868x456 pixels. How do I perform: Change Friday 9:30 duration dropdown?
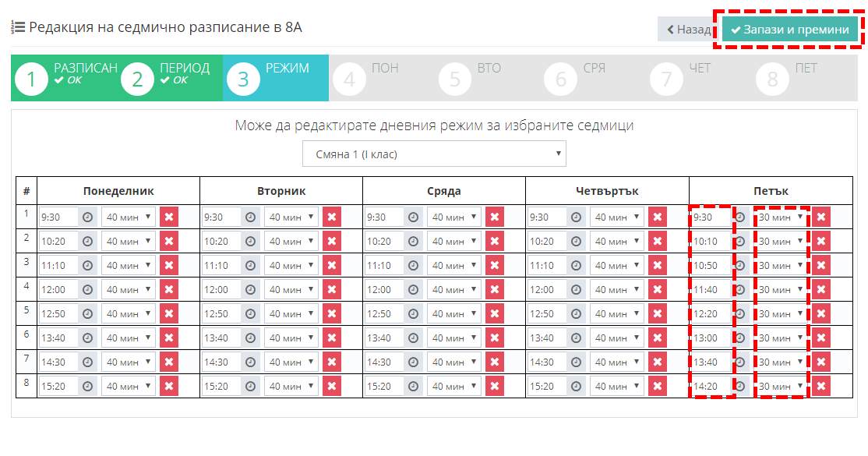(782, 217)
